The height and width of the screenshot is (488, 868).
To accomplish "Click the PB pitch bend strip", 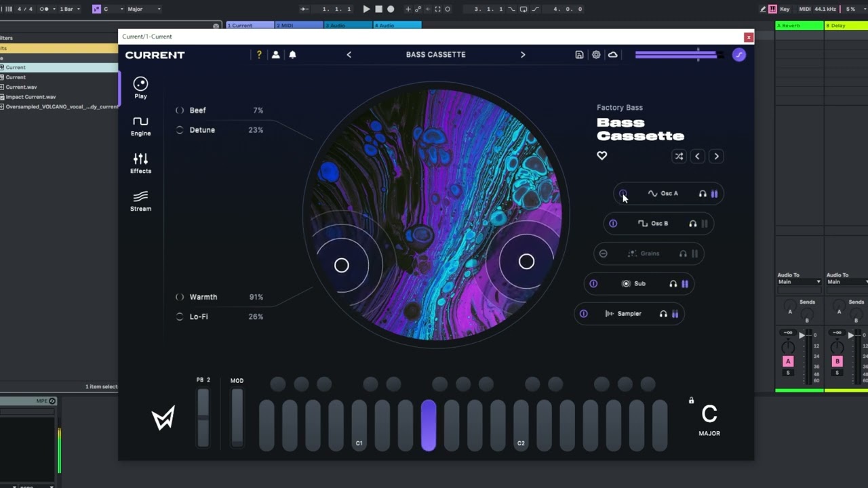I will click(x=203, y=418).
